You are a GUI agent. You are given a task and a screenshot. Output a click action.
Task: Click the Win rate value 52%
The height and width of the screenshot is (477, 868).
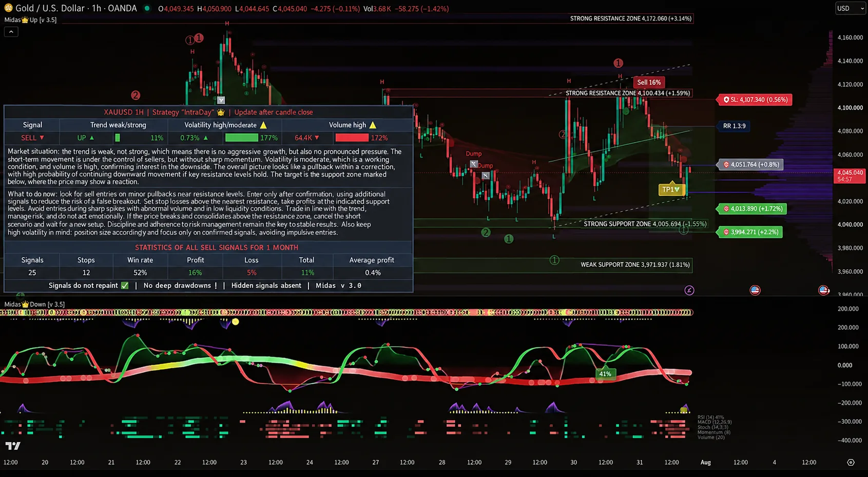coord(140,273)
